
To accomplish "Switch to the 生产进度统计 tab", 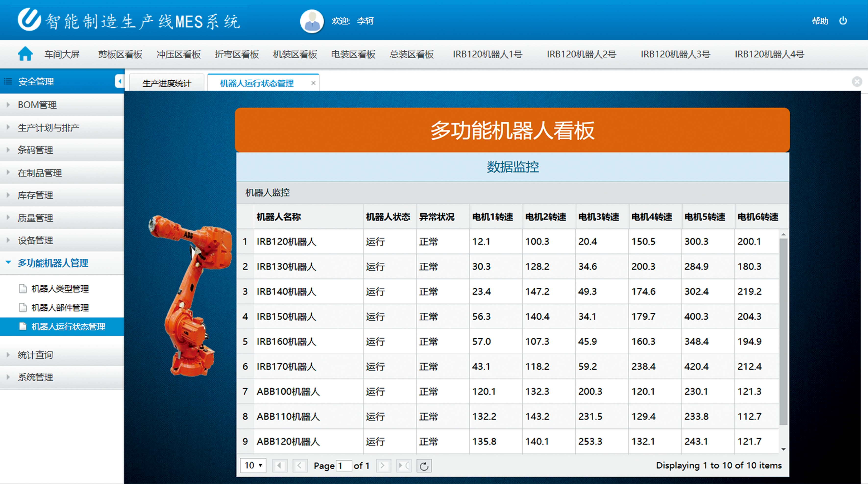I will click(167, 83).
